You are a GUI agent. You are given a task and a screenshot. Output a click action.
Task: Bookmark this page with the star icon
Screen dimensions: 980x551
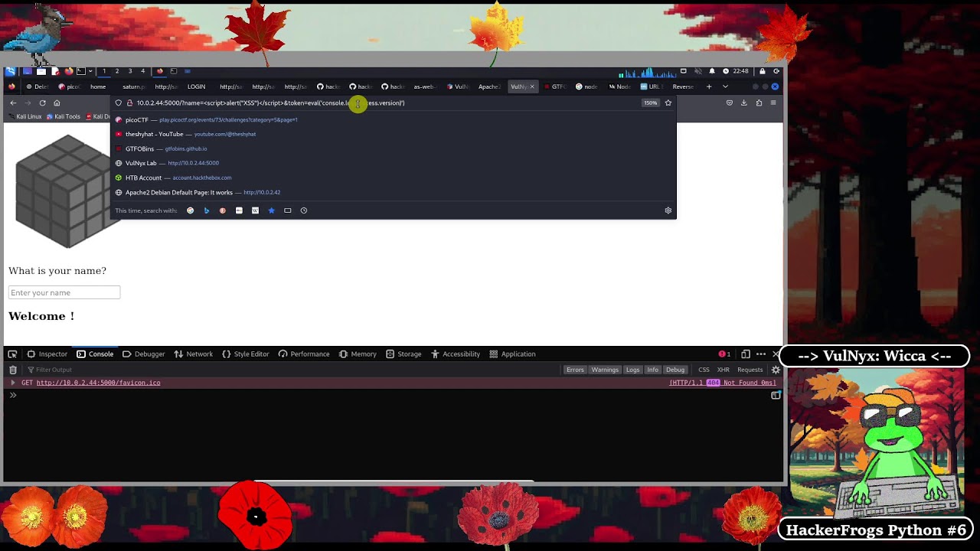click(668, 103)
